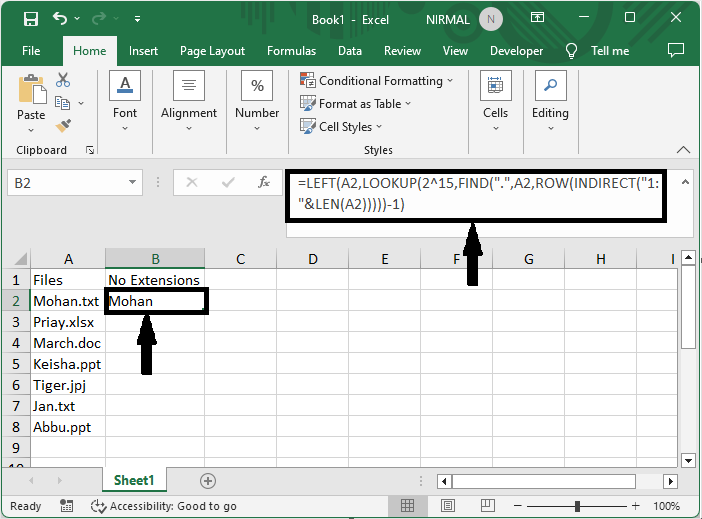Click the Undo arrow icon
This screenshot has height=519, width=702.
[x=60, y=18]
